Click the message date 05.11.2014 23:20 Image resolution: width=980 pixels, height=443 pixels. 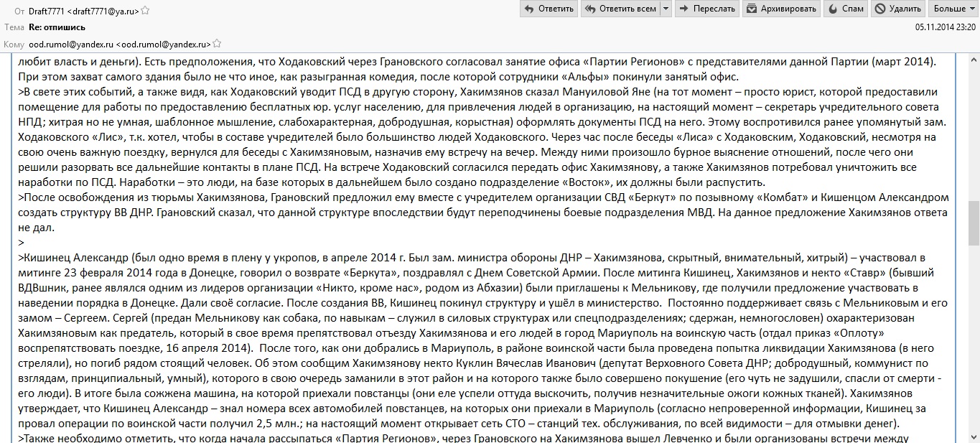tap(945, 27)
